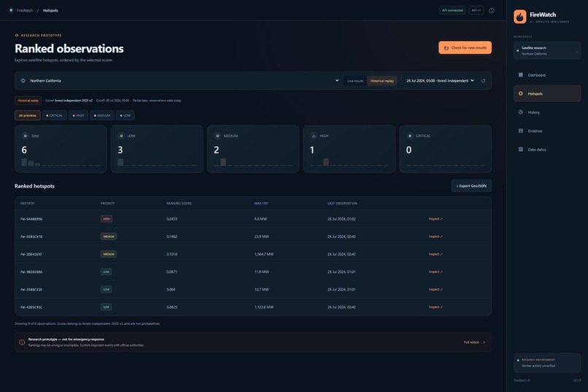Click the Research environment status box in the sidebar
This screenshot has width=588, height=392.
547,363
